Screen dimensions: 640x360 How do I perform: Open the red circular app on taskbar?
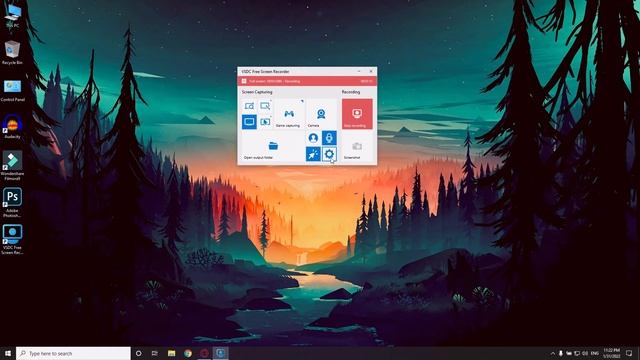[204, 353]
